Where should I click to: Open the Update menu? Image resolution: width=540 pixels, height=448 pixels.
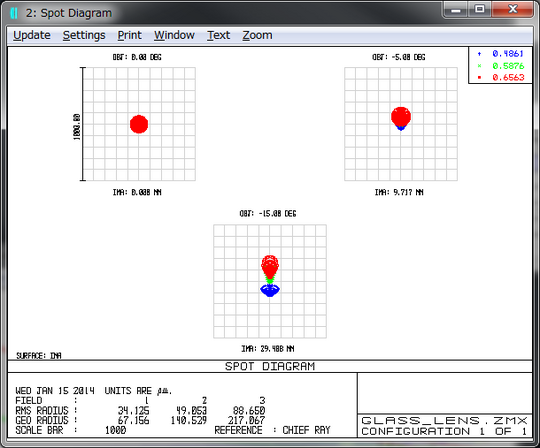[32, 35]
